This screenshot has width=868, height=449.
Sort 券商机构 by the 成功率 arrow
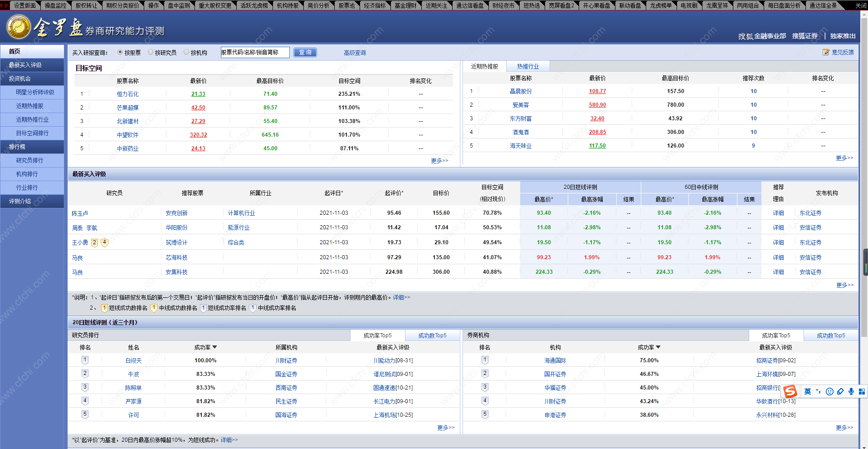point(658,347)
